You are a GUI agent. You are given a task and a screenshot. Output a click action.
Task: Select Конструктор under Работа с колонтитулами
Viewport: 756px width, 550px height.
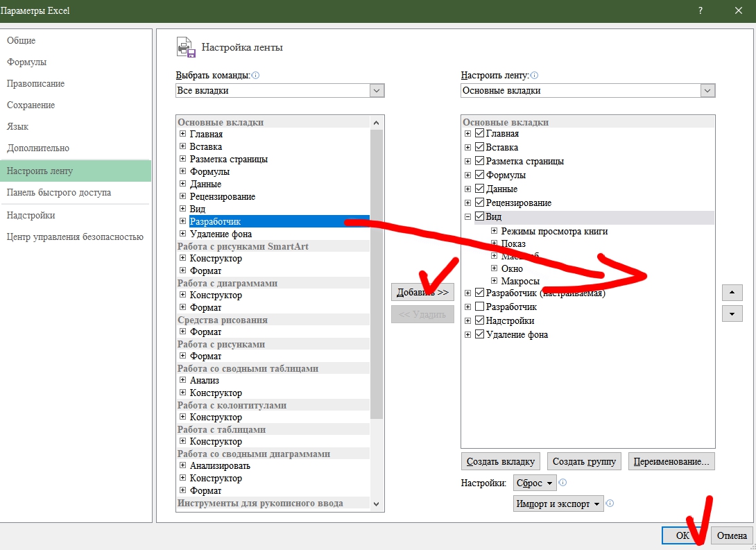click(216, 417)
